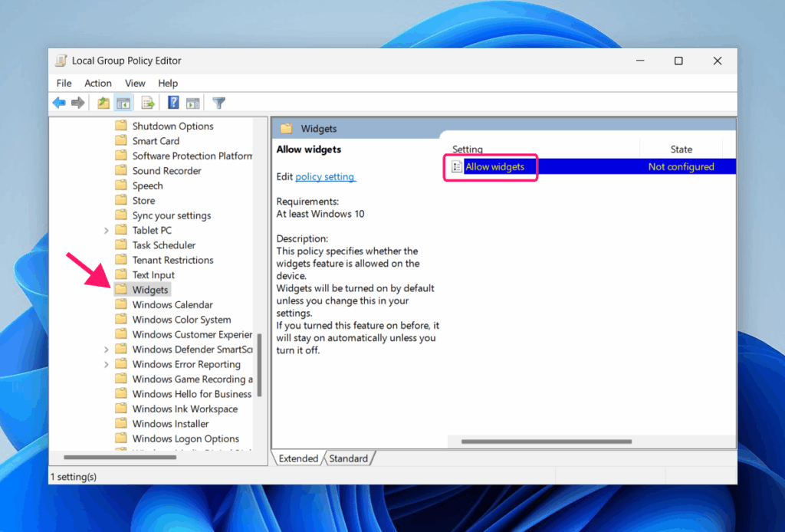Click the Export List toolbar icon
Screen dimensions: 785x532
tap(148, 103)
